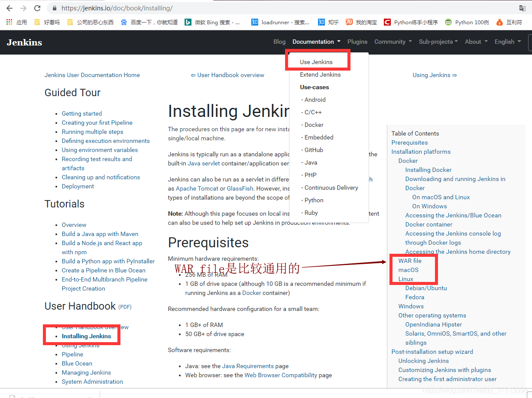Click the padlock icon in address bar
Image resolution: width=532 pixels, height=398 pixels.
click(54, 8)
